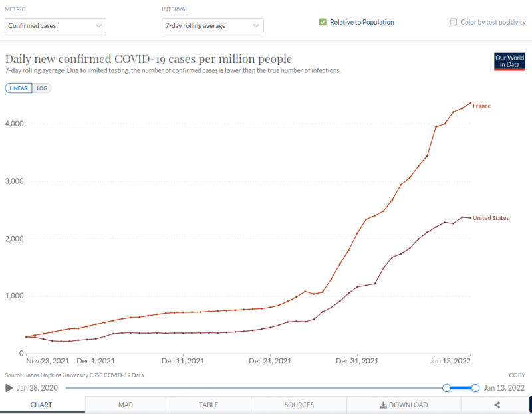Click the France line label
532x414 pixels.
tap(481, 106)
